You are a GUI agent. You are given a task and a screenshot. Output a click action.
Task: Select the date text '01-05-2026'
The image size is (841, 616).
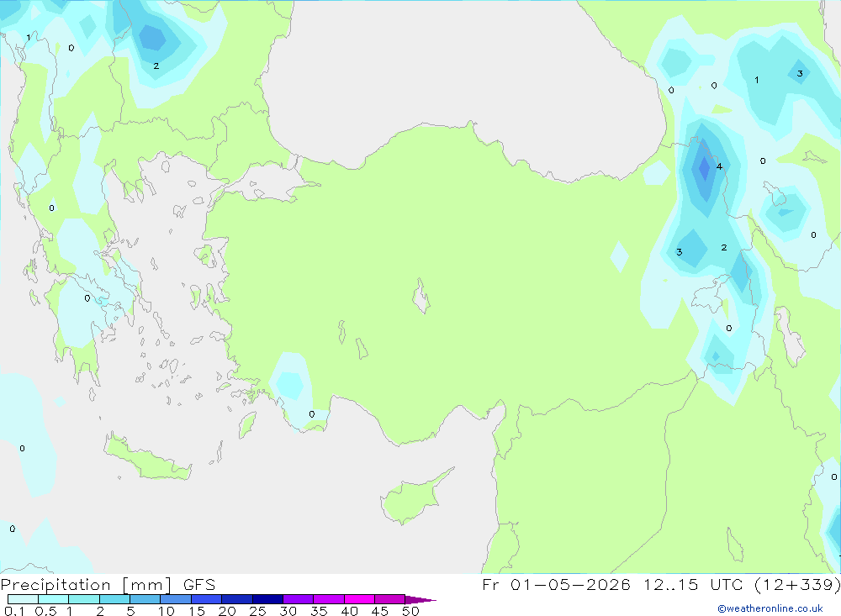click(570, 584)
